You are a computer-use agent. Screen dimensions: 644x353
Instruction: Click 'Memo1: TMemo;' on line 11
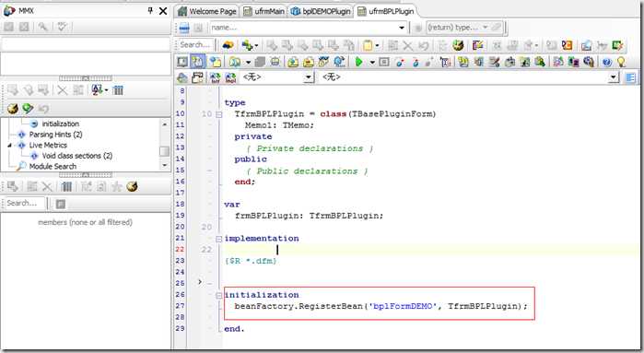(x=279, y=125)
